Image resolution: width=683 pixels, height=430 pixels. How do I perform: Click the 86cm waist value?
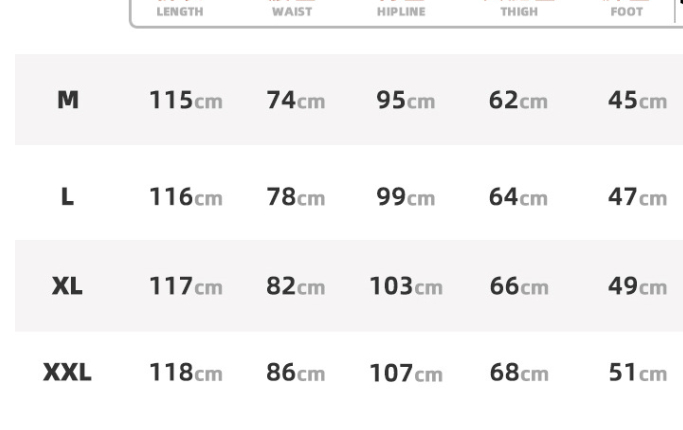[x=296, y=372]
